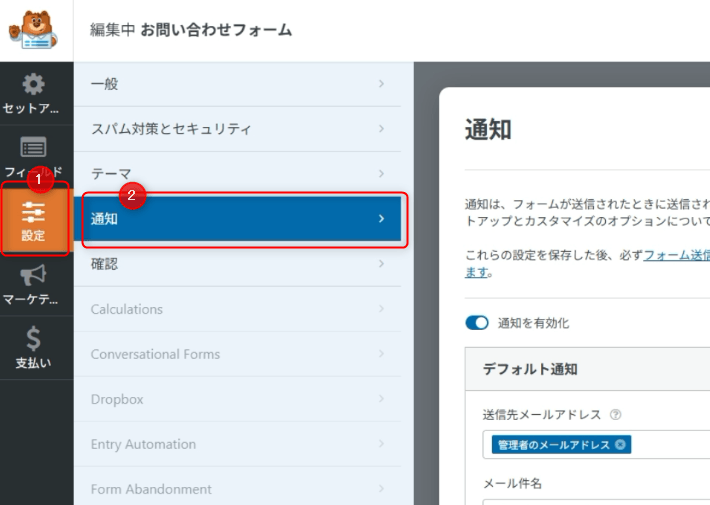Open the テーマ settings section

click(x=238, y=173)
